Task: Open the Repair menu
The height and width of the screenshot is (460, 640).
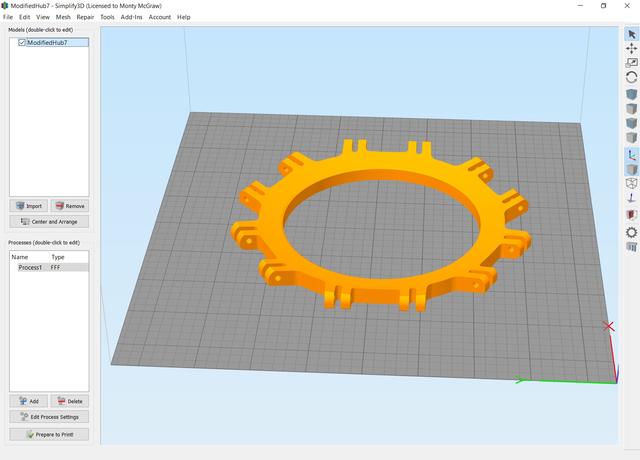Action: point(85,17)
